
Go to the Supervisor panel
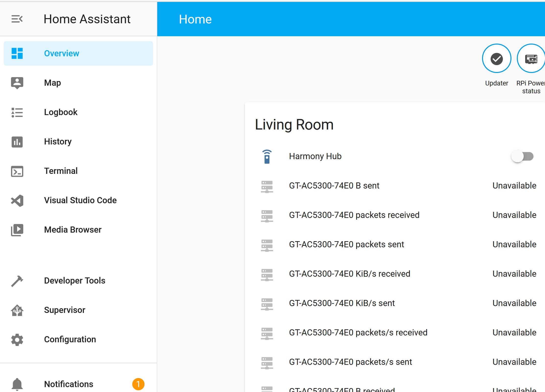tap(78, 310)
